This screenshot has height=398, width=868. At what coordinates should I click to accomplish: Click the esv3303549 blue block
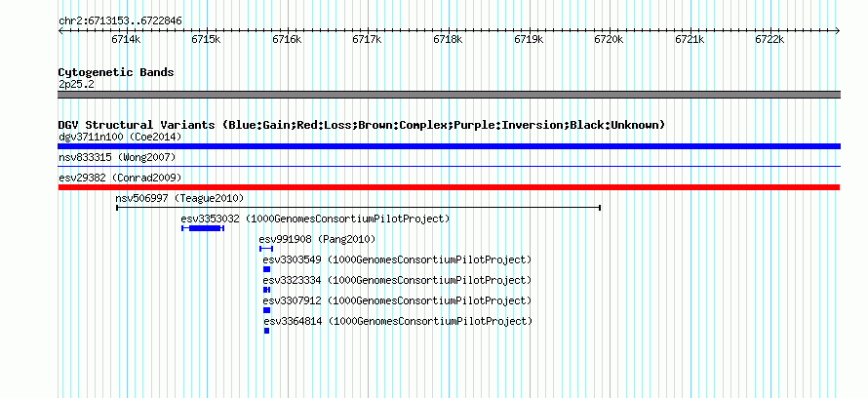coord(267,269)
